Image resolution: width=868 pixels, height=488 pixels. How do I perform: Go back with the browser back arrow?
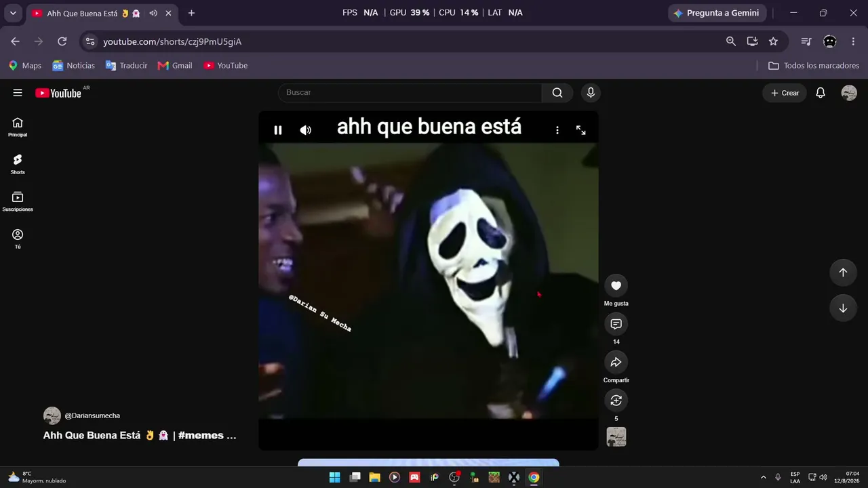pos(15,41)
